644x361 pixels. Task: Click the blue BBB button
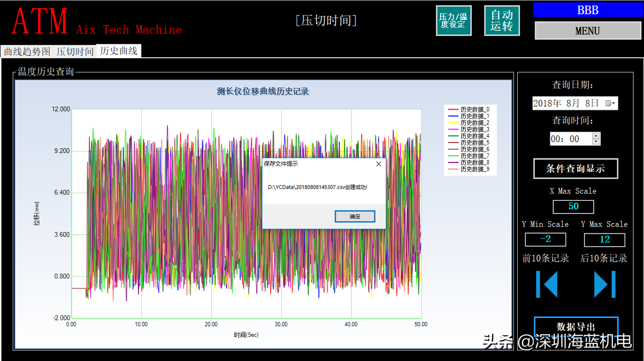[x=588, y=10]
